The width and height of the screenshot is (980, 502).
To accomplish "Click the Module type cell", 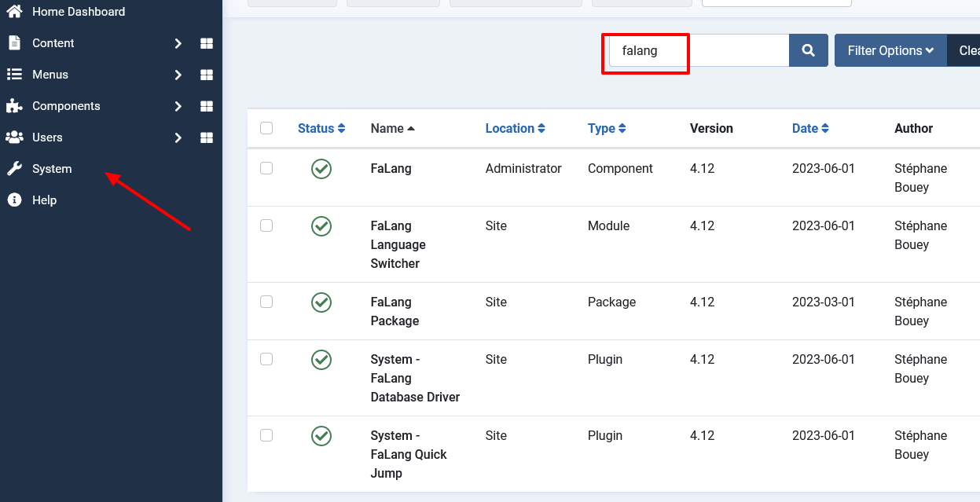I will click(x=609, y=225).
